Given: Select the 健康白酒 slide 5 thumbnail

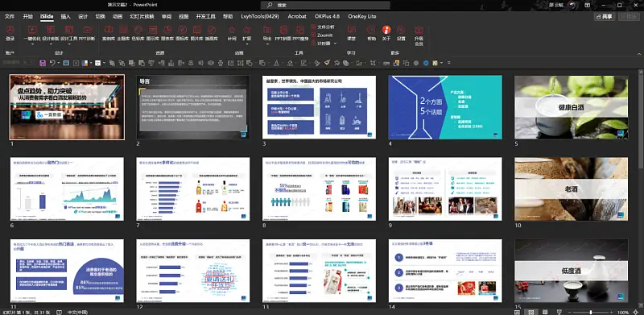Looking at the screenshot, I should point(571,107).
